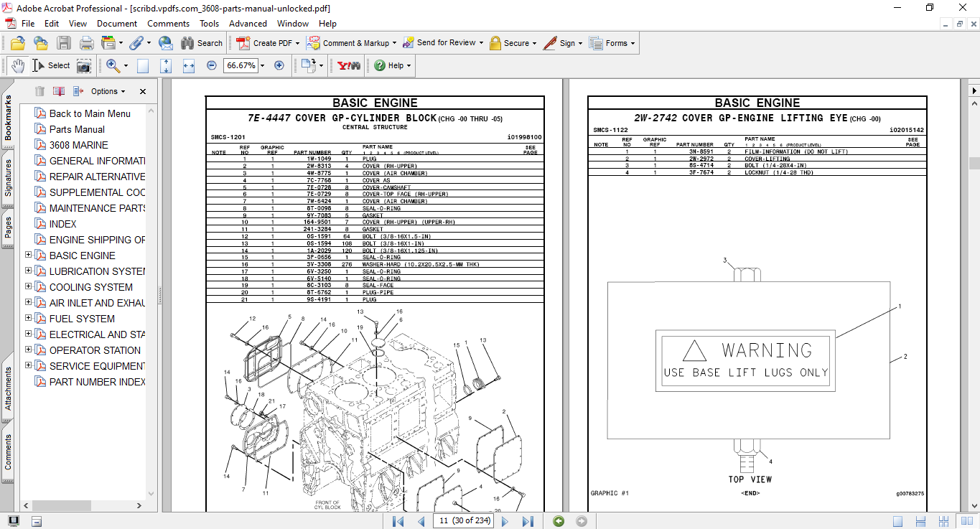Image resolution: width=980 pixels, height=529 pixels.
Task: Click the zoom out minus button
Action: point(211,65)
